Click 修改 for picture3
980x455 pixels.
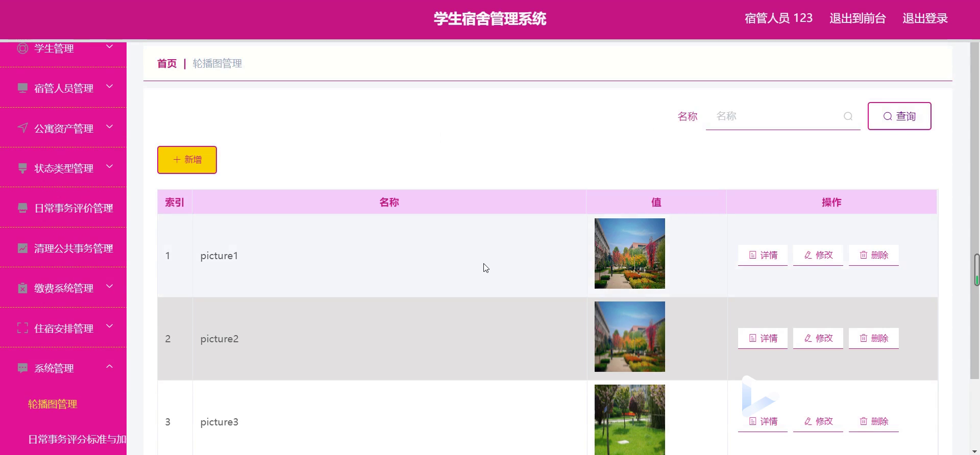point(818,421)
